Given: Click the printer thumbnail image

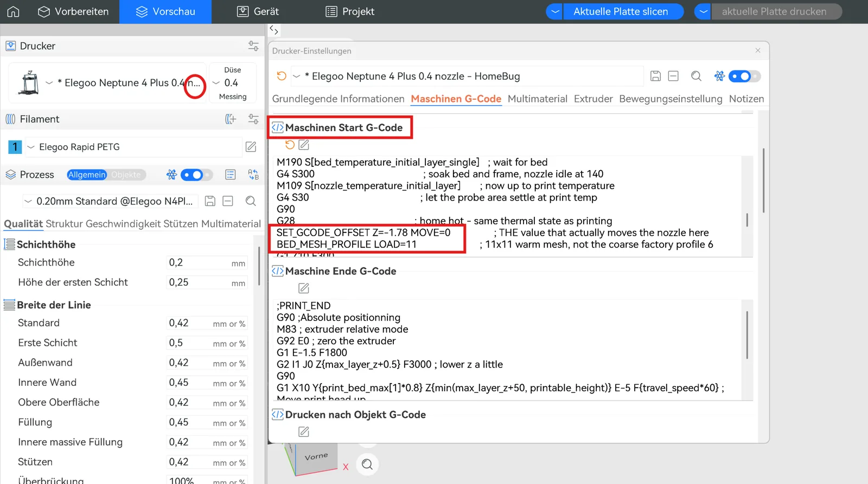Looking at the screenshot, I should pos(28,83).
